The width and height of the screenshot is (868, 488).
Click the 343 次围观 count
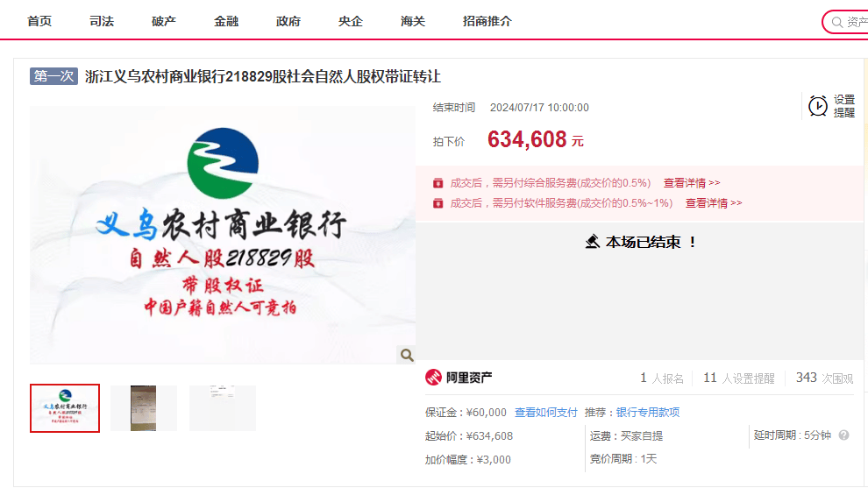tap(824, 378)
